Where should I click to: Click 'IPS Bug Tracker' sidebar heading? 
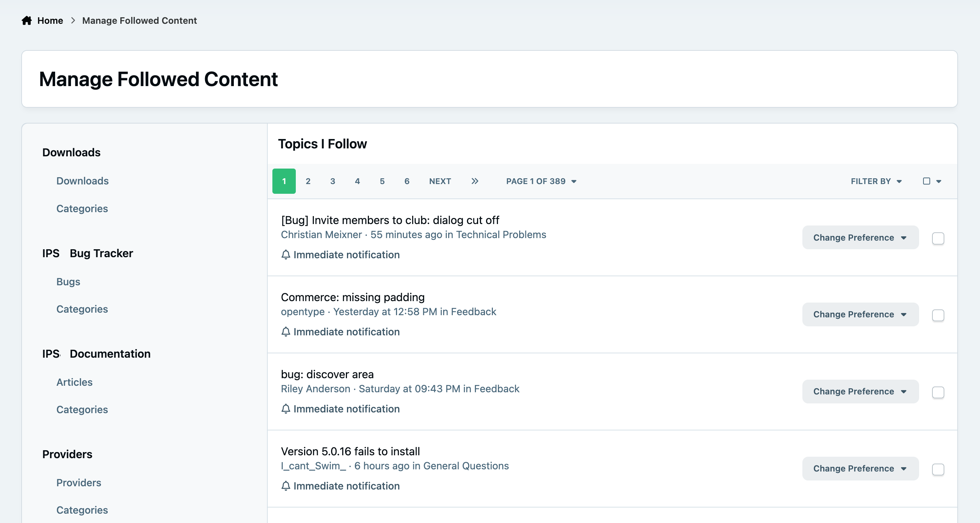(x=88, y=253)
